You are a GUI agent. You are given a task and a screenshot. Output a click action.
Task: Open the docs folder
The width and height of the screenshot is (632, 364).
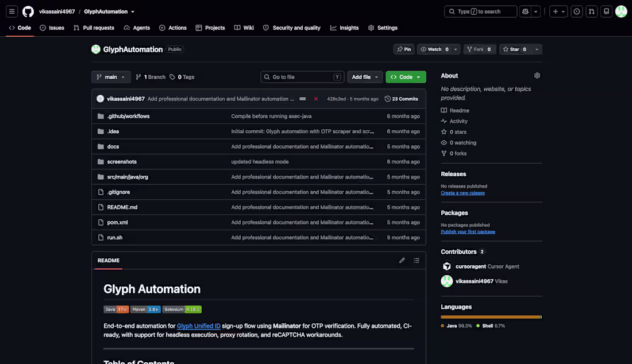click(x=113, y=146)
